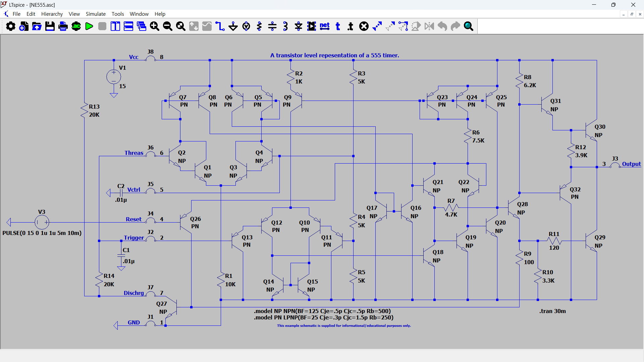
Task: Click the .model PN LPNP directive line
Action: (x=324, y=317)
